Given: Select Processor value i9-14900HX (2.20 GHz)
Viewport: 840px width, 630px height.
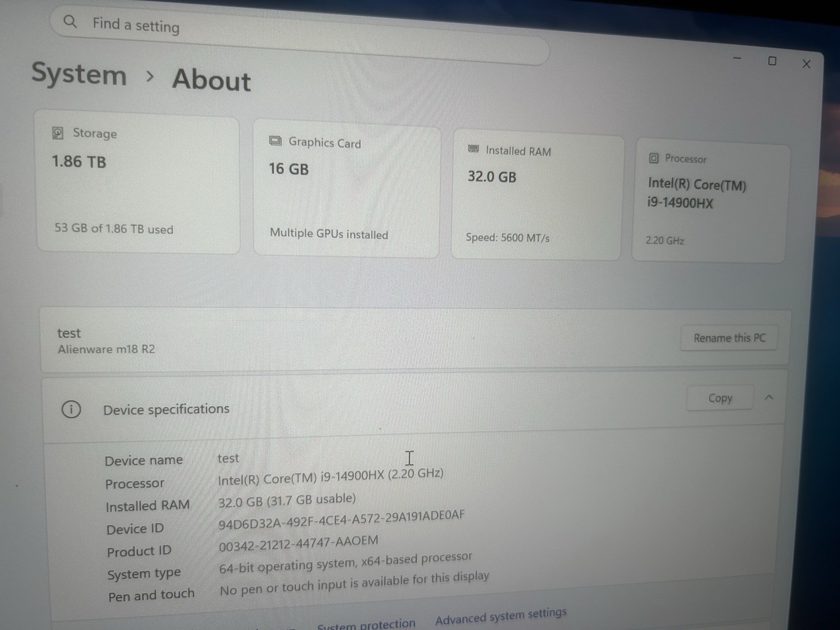Looking at the screenshot, I should pos(330,477).
